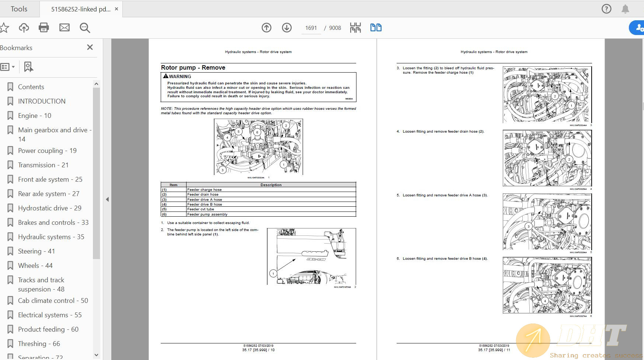Click the fit page scrolling mode icon

tap(355, 28)
